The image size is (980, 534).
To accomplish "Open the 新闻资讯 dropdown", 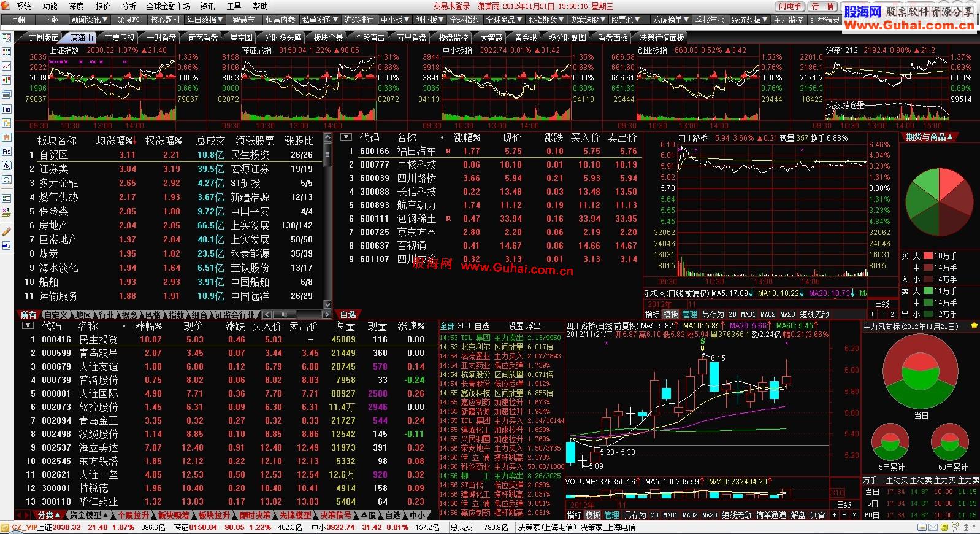I will pyautogui.click(x=90, y=20).
